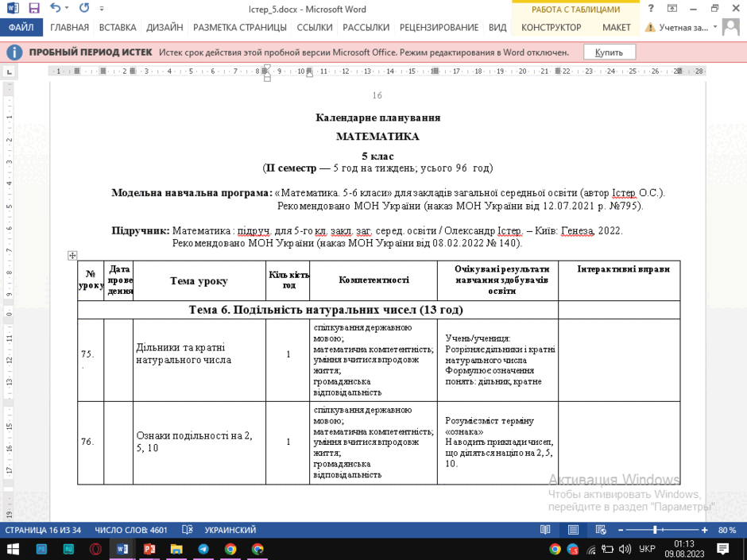This screenshot has height=560, width=747.
Task: Switch to the ГЛАВНАЯ tab
Action: click(70, 27)
